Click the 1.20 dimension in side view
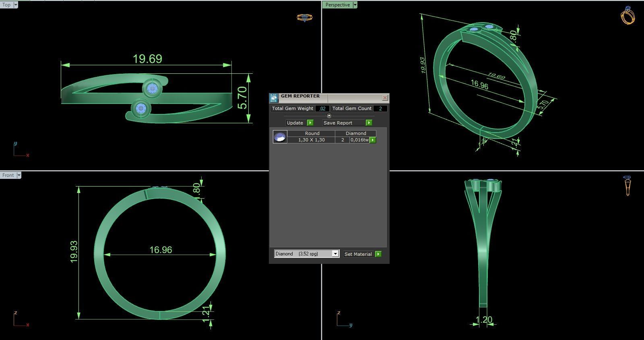This screenshot has width=644, height=340. pyautogui.click(x=484, y=320)
